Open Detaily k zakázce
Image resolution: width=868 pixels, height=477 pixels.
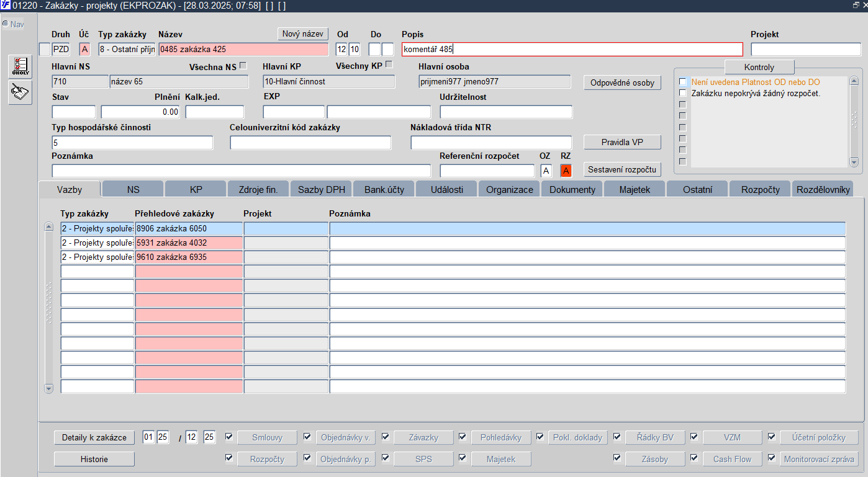click(x=94, y=437)
